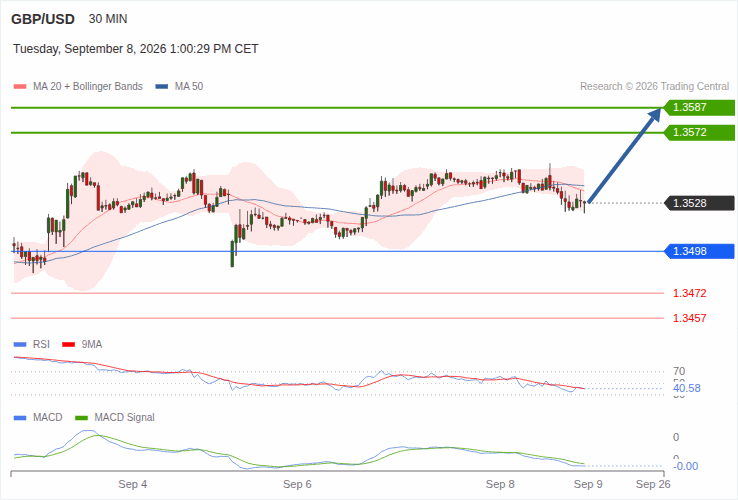
Task: Click the 1.3457 support level label
Action: [690, 318]
